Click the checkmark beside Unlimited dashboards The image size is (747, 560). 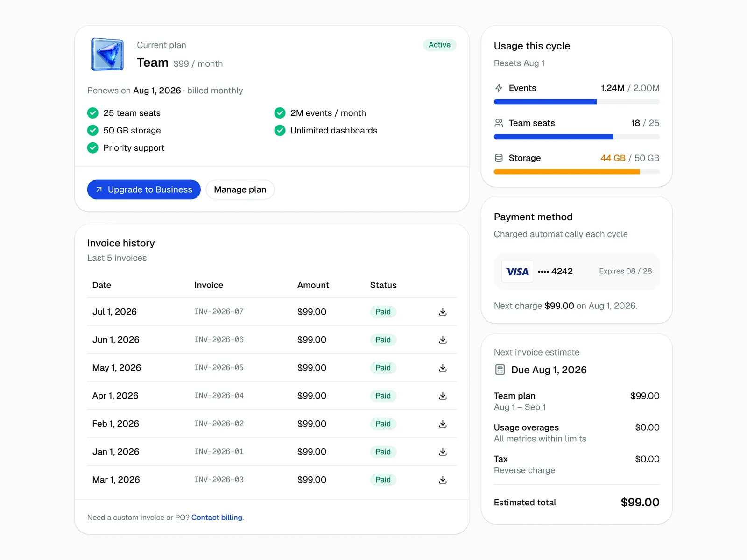pyautogui.click(x=280, y=130)
